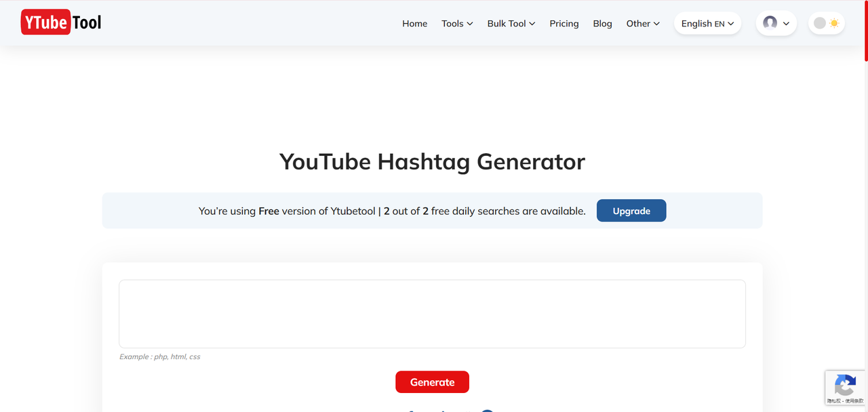Select the free daily searches notice text
The image size is (868, 412).
[392, 211]
